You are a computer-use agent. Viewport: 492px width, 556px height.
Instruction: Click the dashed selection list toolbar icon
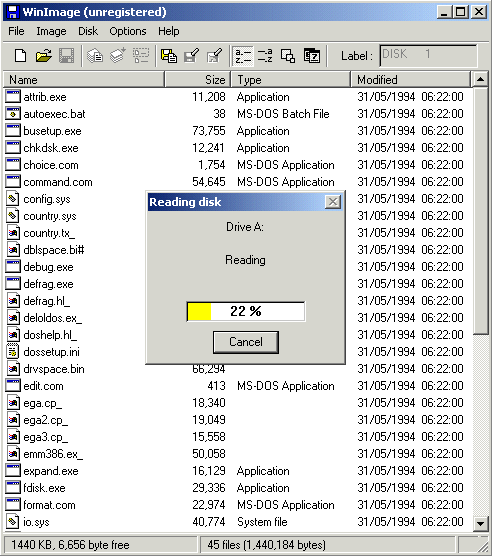(x=141, y=56)
